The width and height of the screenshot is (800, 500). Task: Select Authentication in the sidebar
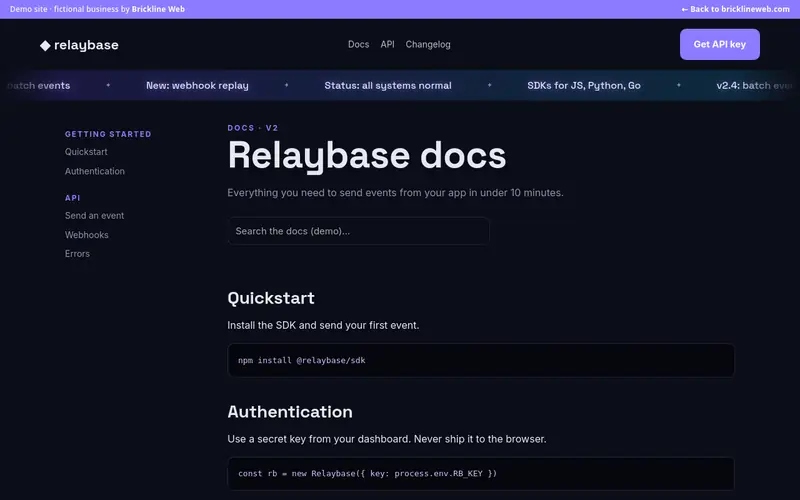click(x=94, y=171)
